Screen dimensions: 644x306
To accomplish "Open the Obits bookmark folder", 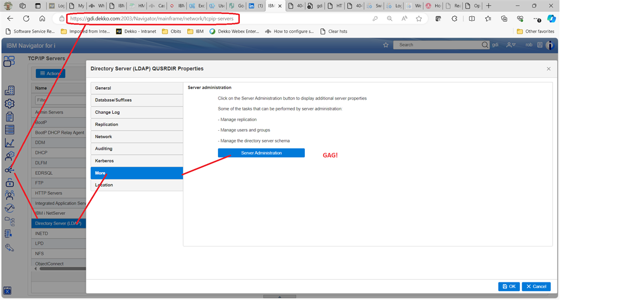I will (x=172, y=32).
